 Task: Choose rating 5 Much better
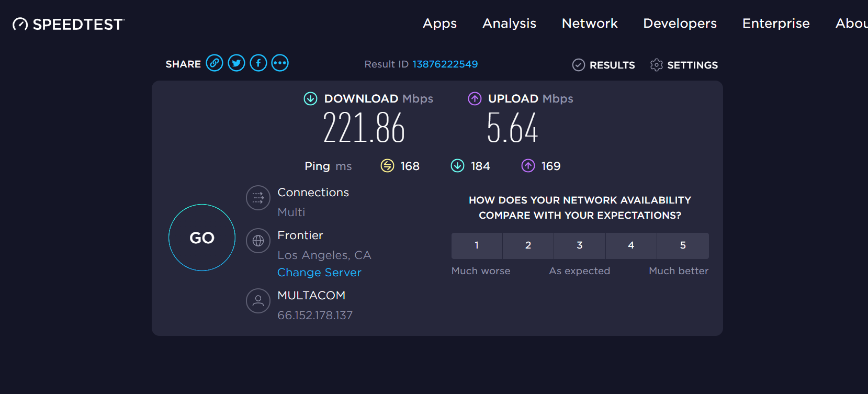click(x=683, y=245)
